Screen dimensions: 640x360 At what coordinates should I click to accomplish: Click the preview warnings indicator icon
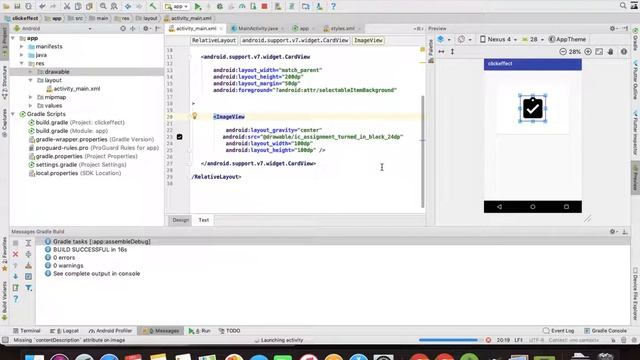624,51
